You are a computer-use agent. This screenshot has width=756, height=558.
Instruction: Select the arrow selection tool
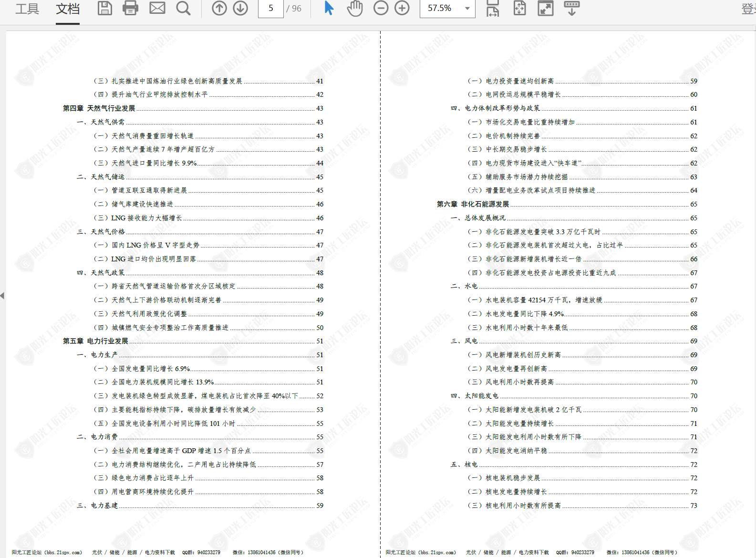pos(329,8)
